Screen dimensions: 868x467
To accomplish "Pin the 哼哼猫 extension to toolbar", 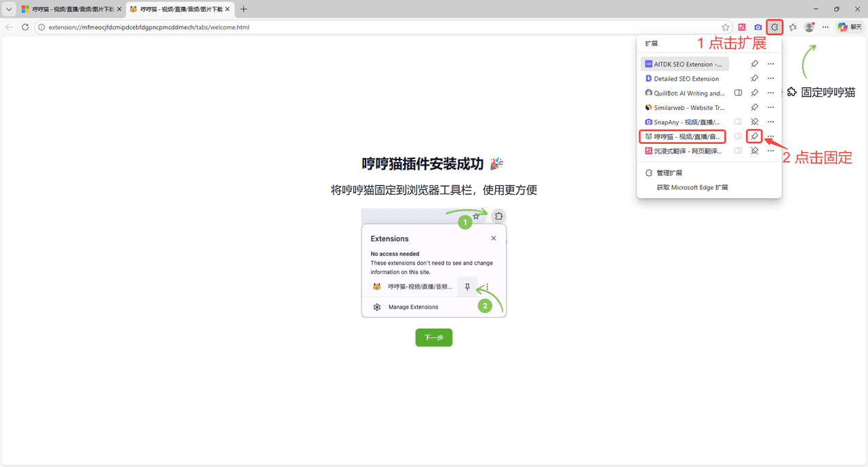I will pos(754,136).
